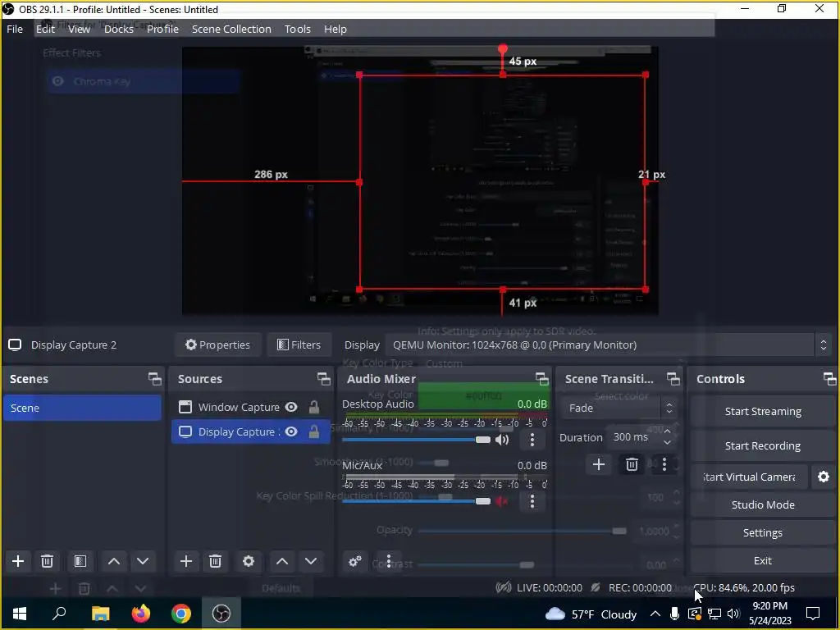Image resolution: width=840 pixels, height=630 pixels.
Task: Hide the Window Capture source
Action: (291, 407)
